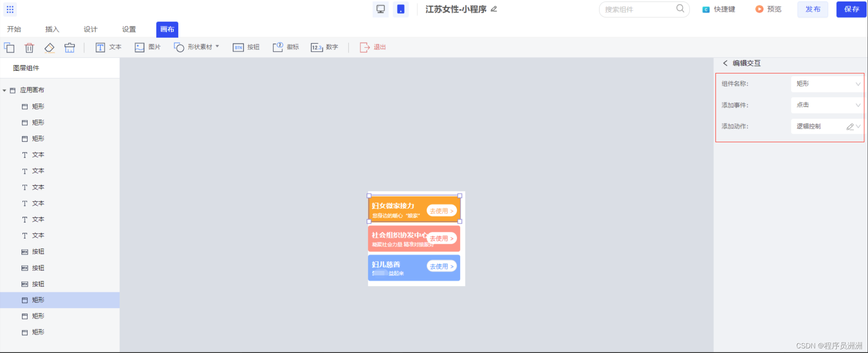The height and width of the screenshot is (353, 868).
Task: Expand the 形状素材 shape menu
Action: click(x=217, y=47)
